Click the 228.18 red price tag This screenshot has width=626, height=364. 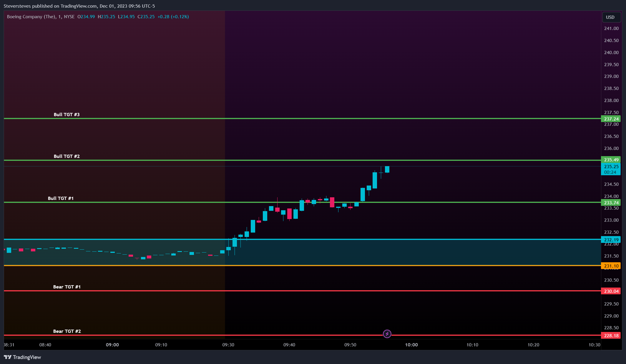tap(611, 335)
